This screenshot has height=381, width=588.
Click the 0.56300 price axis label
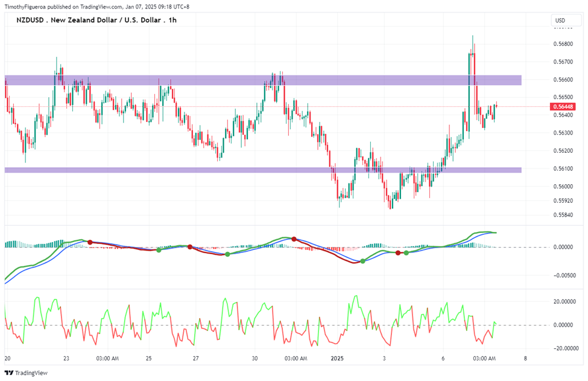pyautogui.click(x=563, y=133)
